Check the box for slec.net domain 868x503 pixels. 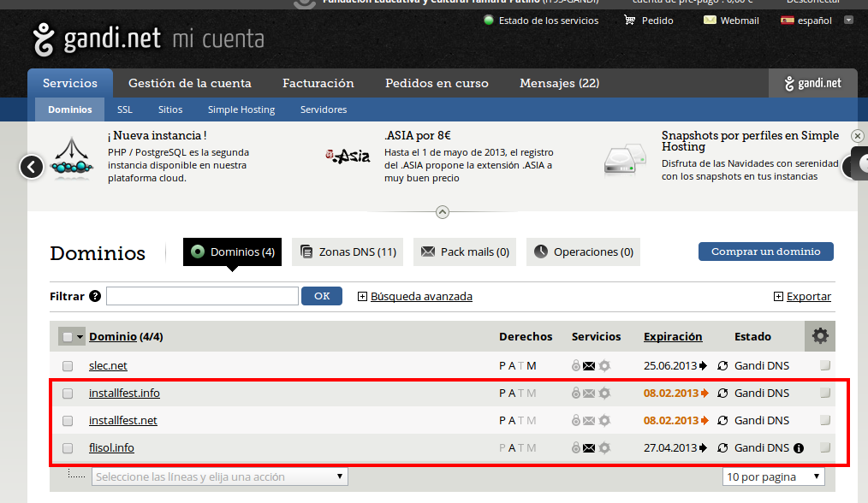68,366
